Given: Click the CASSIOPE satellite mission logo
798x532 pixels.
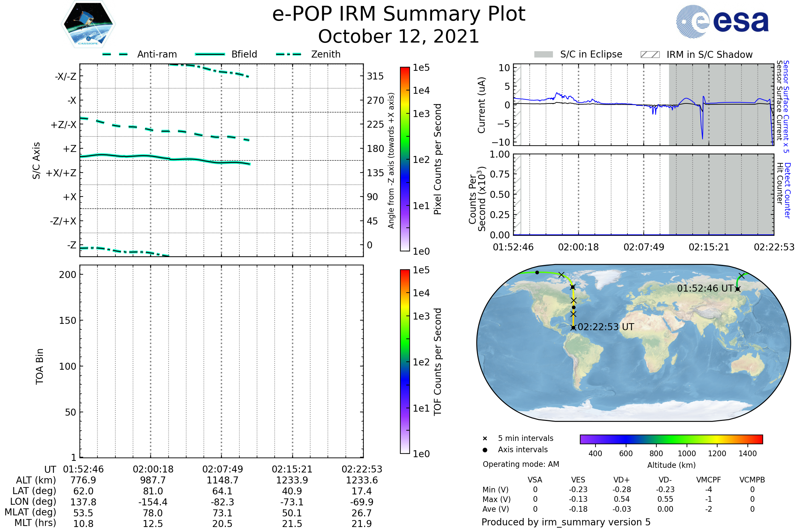Looking at the screenshot, I should [88, 24].
